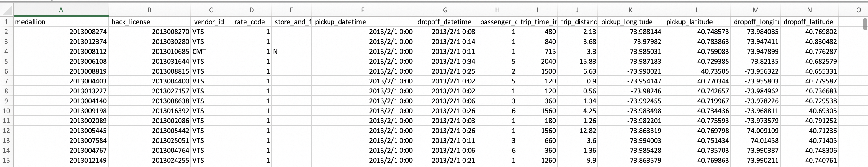The image size is (868, 167).
Task: Select the cell containing CMT vendor
Action: coord(211,51)
